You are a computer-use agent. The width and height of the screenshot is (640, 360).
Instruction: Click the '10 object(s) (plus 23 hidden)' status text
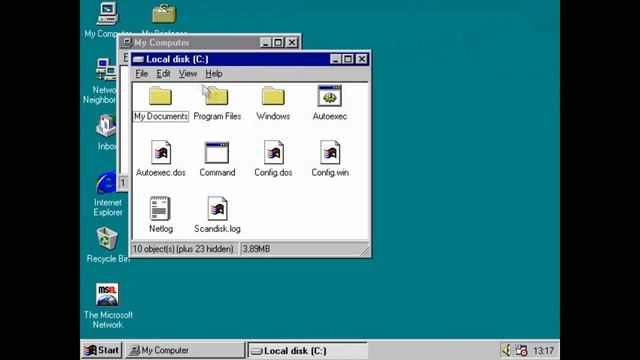183,249
